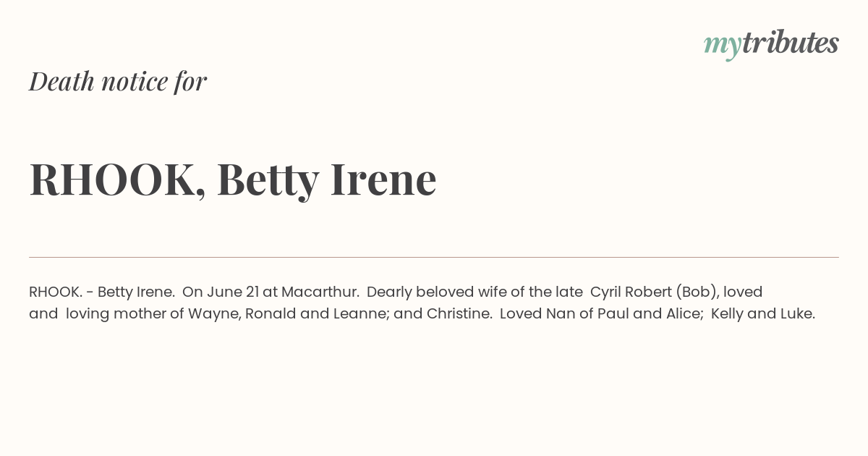Click the name heading "RHOOK, Betty Irene"
This screenshot has height=456, width=868.
click(233, 180)
